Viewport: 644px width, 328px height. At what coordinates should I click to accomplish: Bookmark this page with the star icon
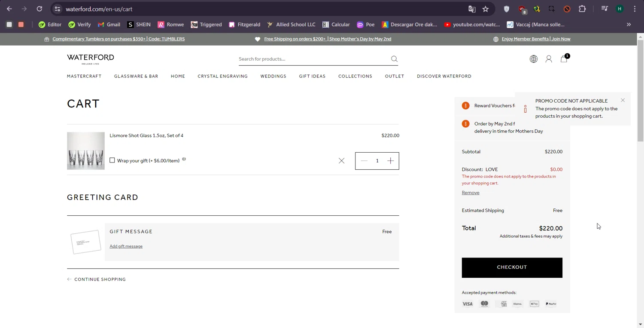[486, 9]
